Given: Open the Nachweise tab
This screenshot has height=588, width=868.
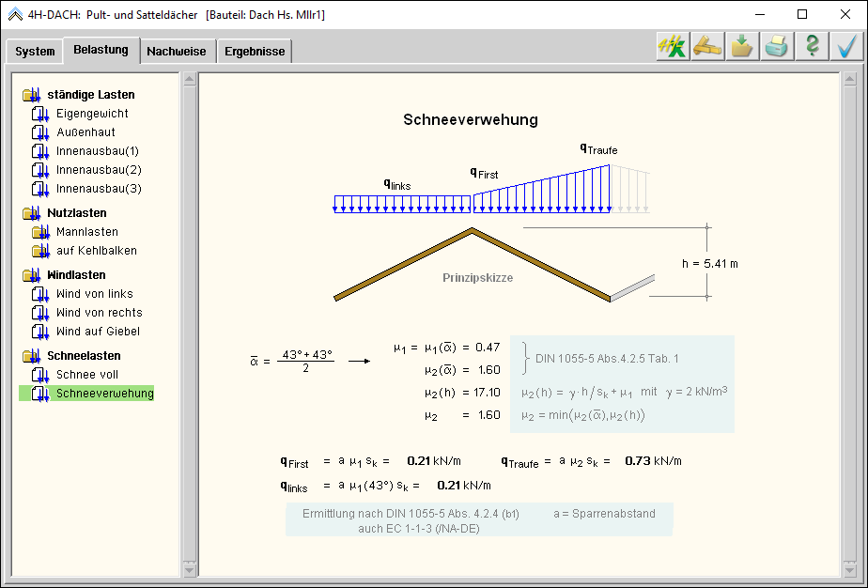Looking at the screenshot, I should (x=176, y=52).
